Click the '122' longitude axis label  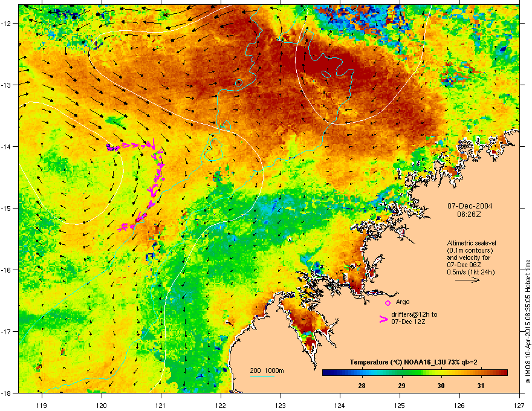coord(221,405)
